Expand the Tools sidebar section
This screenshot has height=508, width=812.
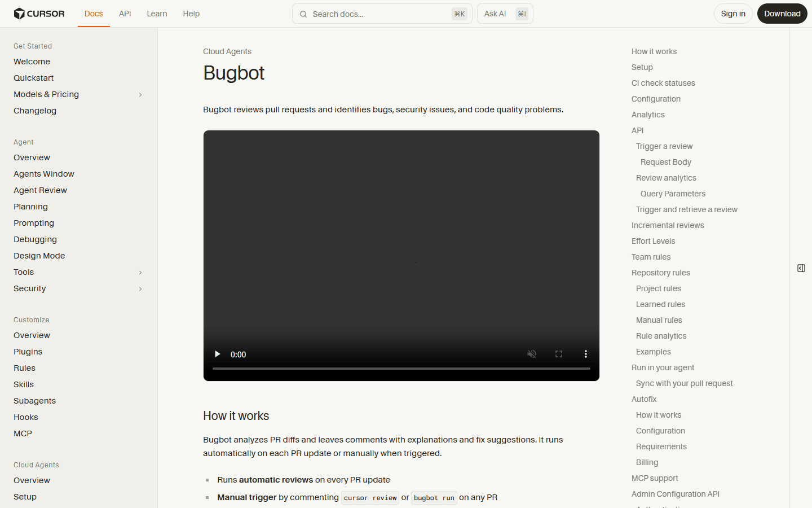(x=140, y=273)
